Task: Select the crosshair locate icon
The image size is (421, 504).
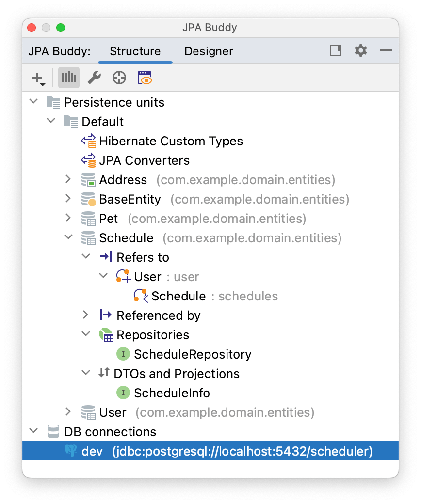Action: point(119,78)
